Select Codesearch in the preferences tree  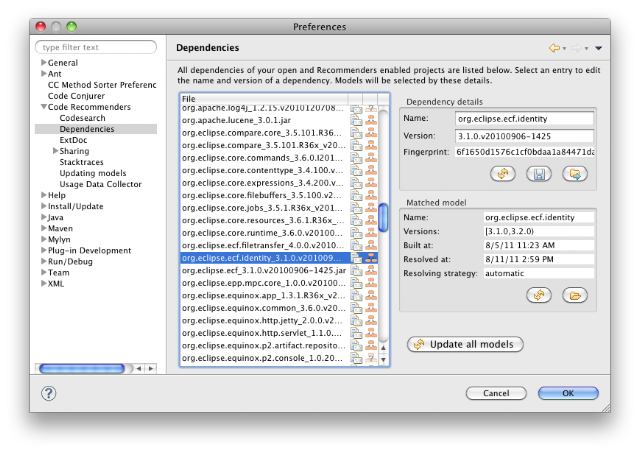[x=82, y=118]
